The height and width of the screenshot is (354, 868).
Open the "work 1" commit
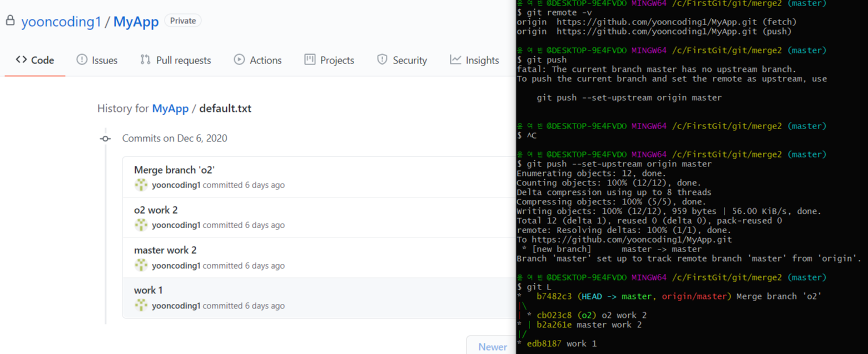148,290
